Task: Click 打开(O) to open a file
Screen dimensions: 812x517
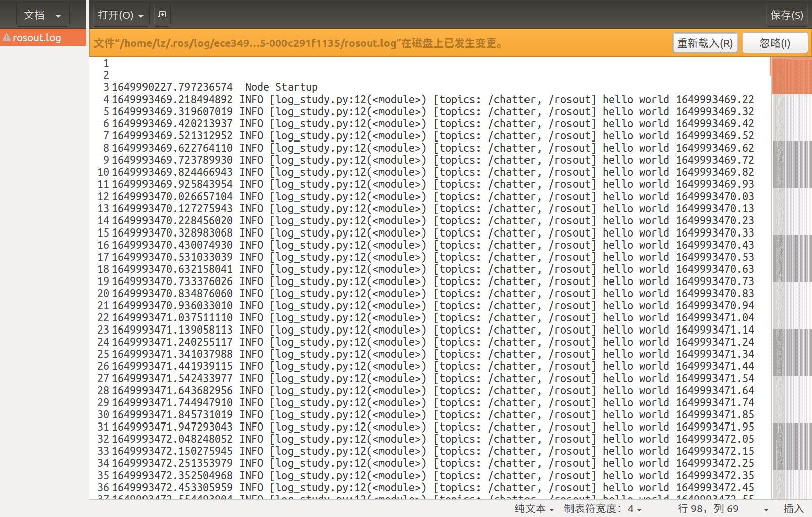Action: 115,15
